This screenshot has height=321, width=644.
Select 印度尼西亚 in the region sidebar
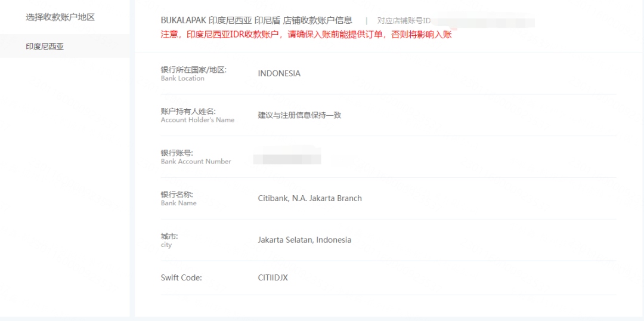(45, 47)
